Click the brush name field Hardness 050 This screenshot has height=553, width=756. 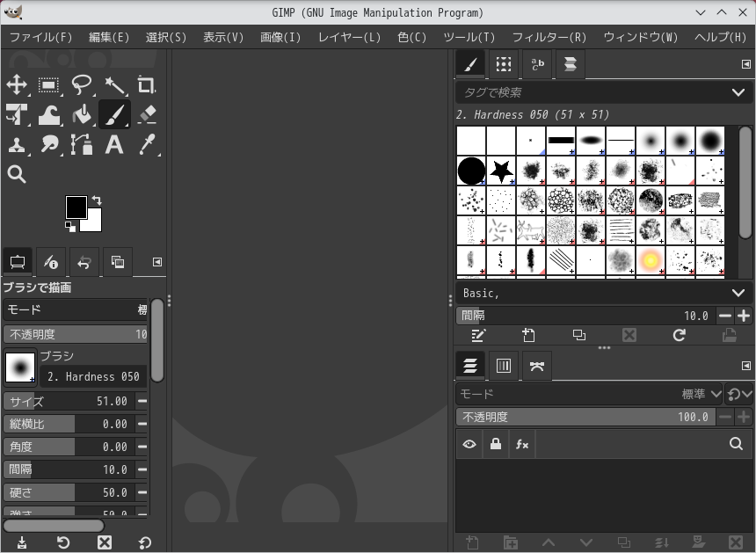click(93, 376)
